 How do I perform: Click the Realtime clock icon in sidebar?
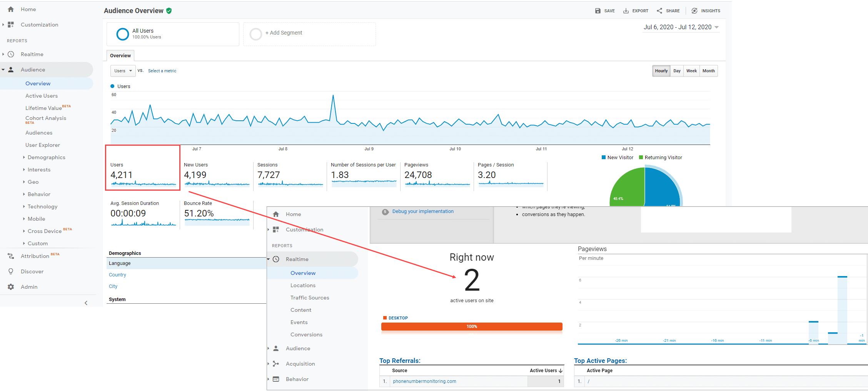tap(11, 54)
